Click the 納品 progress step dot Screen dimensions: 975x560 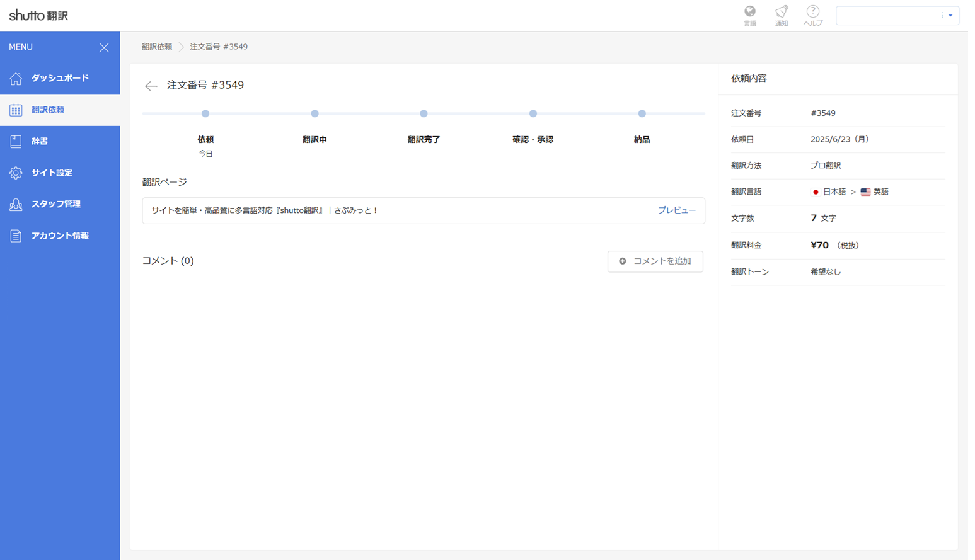[642, 113]
